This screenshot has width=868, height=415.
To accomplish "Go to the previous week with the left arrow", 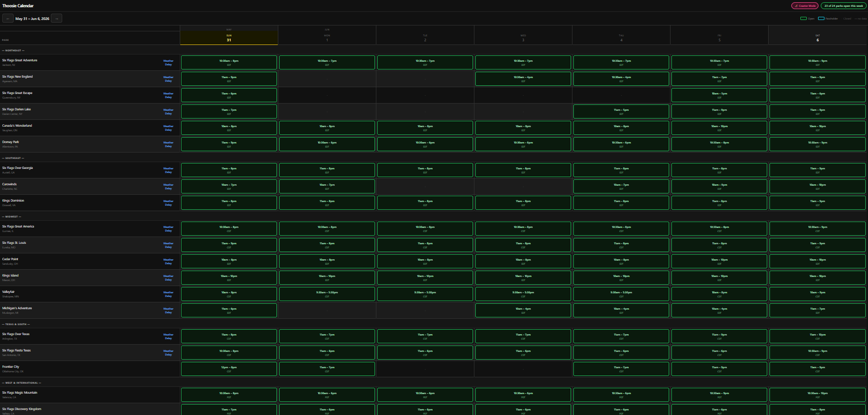I will tap(8, 19).
